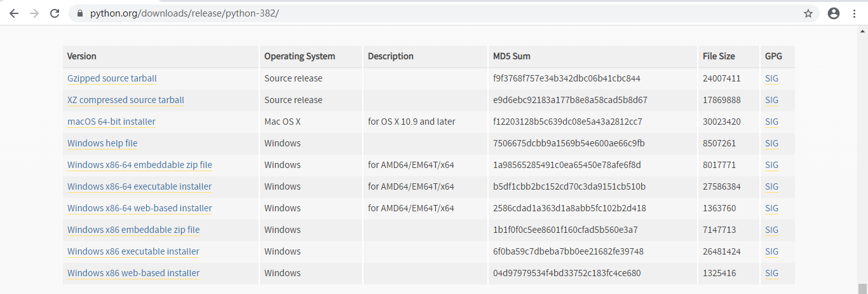Open SIG link for macOS 64-bit installer

771,122
